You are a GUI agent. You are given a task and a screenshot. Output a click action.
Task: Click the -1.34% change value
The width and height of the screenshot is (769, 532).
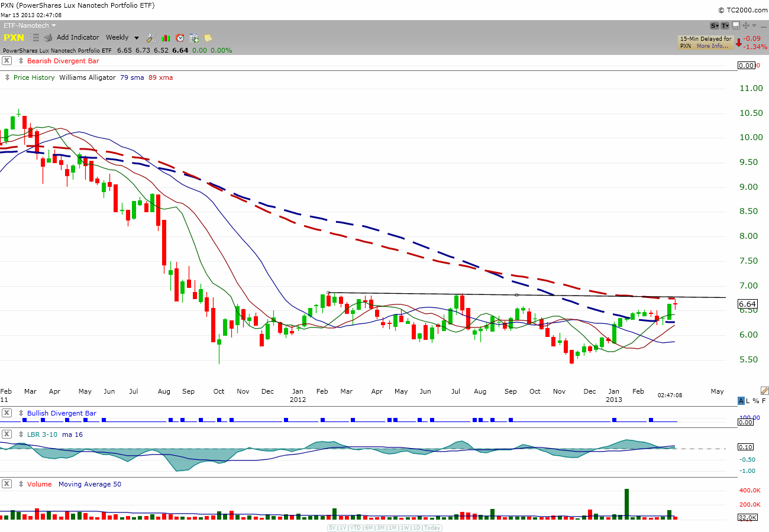[x=755, y=47]
